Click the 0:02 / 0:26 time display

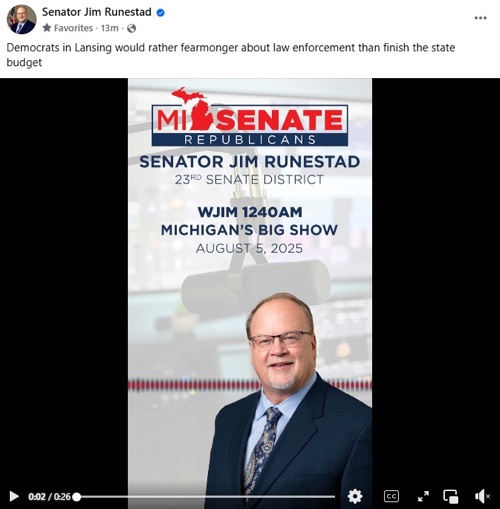[49, 497]
